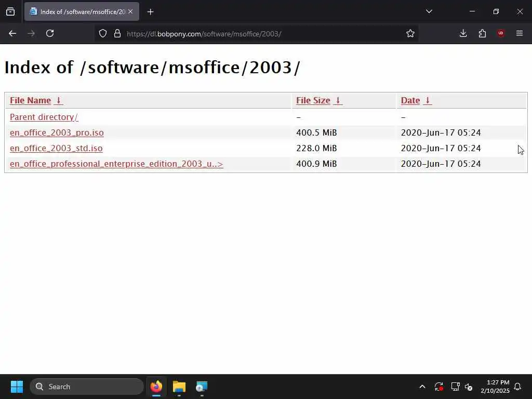The height and width of the screenshot is (399, 532).
Task: Open the sync status tray icon
Action: (438, 387)
